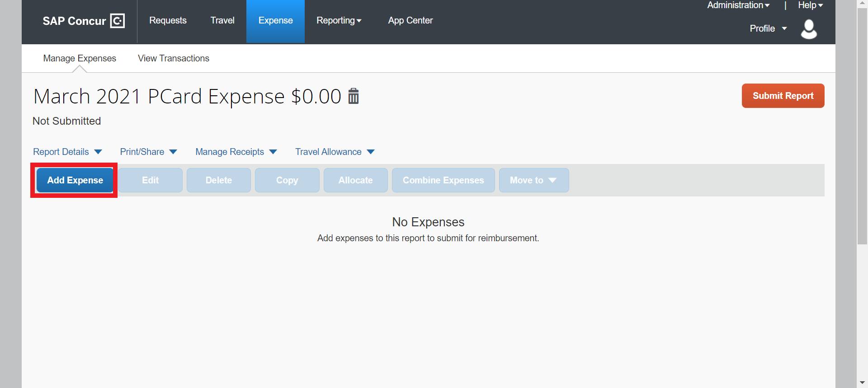The height and width of the screenshot is (388, 868).
Task: Open the Print/Share dropdown
Action: [x=148, y=152]
